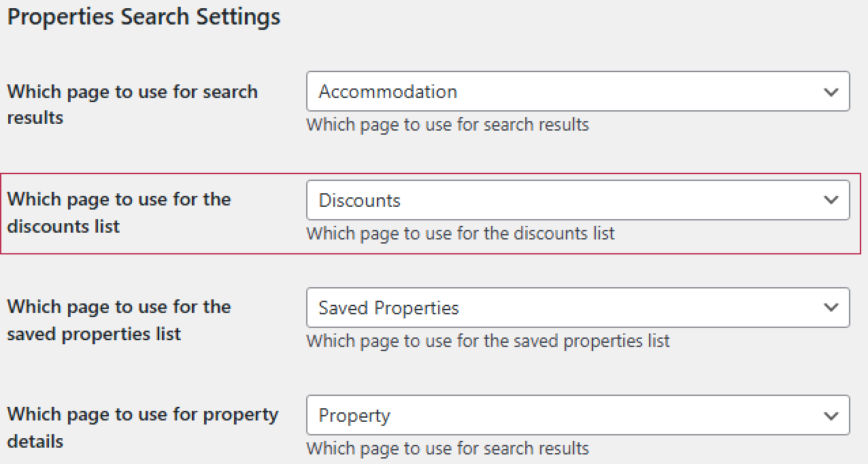
Task: Click the chevron arrow in the Discounts dropdown
Action: (831, 200)
